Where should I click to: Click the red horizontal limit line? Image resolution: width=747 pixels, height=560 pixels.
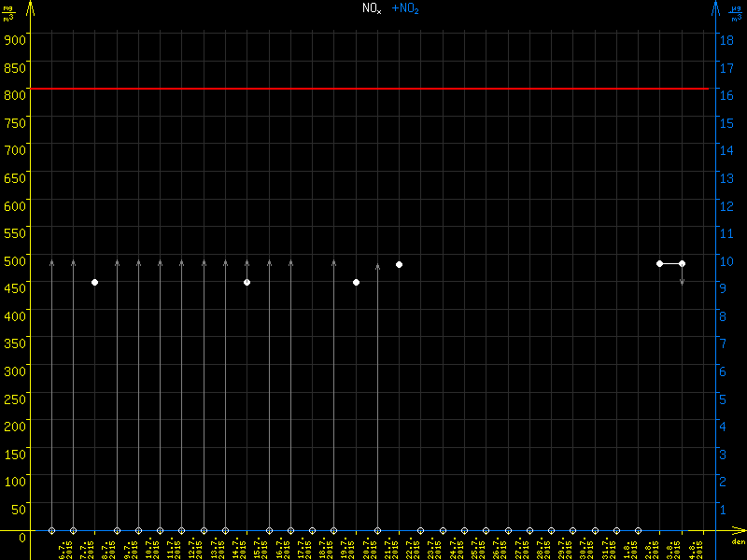coord(373,89)
